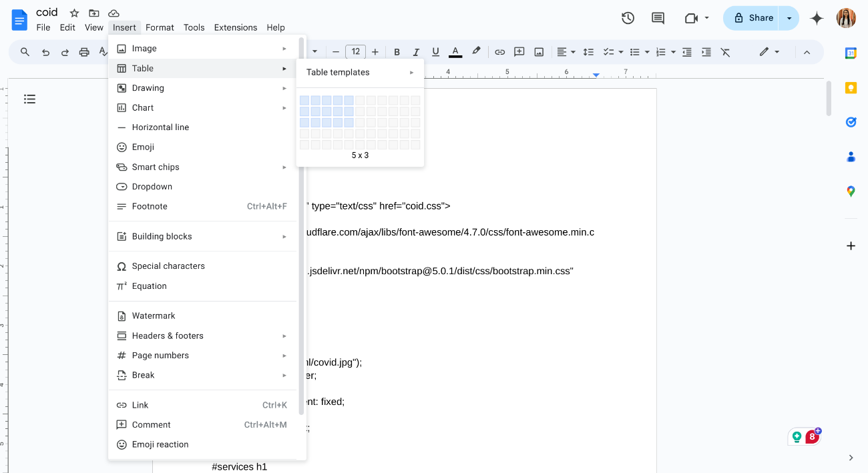Choose Special characters menu entry
This screenshot has height=473, width=868.
point(168,266)
